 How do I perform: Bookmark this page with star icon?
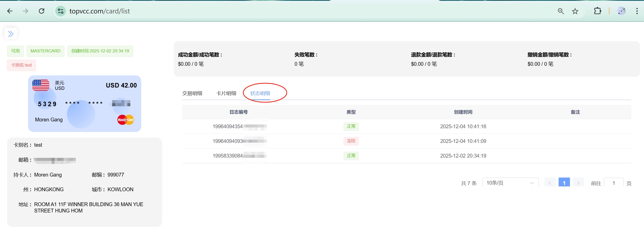point(575,11)
